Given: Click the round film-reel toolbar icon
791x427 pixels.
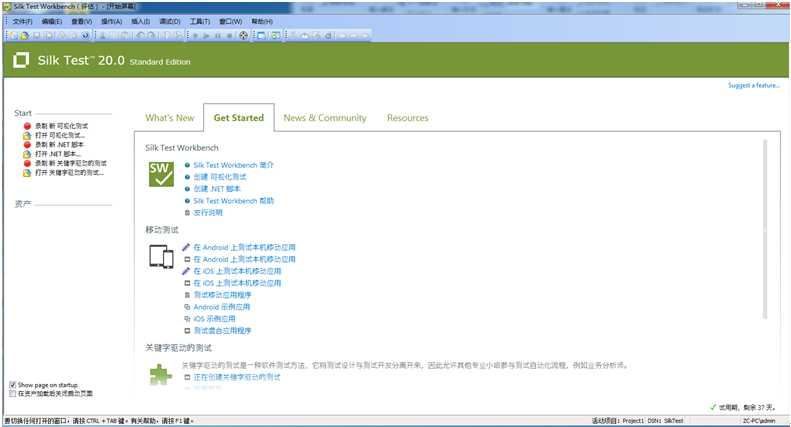Looking at the screenshot, I should [243, 35].
